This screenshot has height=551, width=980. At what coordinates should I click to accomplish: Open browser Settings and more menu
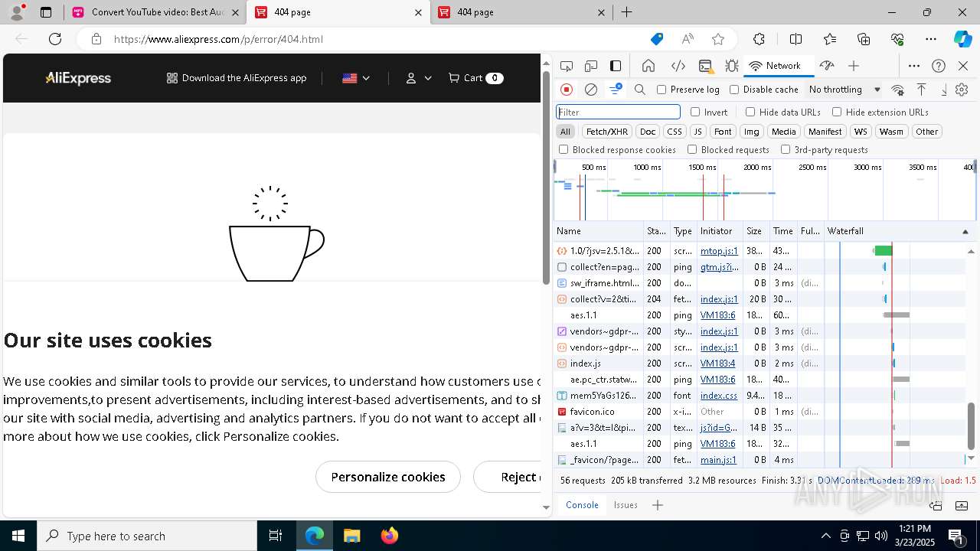(x=931, y=39)
